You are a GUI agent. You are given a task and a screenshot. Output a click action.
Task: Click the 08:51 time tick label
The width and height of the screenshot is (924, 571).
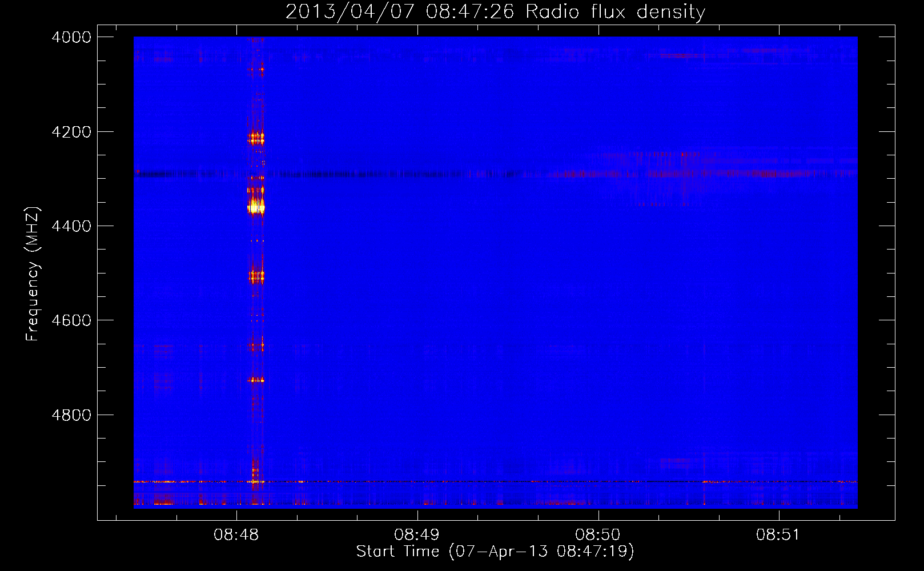(x=778, y=535)
